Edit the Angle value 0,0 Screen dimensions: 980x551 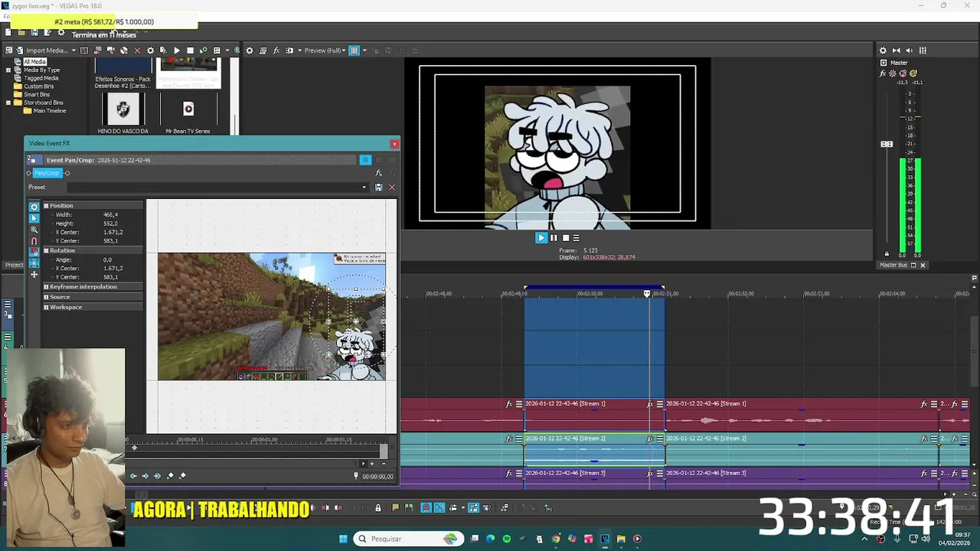point(108,260)
